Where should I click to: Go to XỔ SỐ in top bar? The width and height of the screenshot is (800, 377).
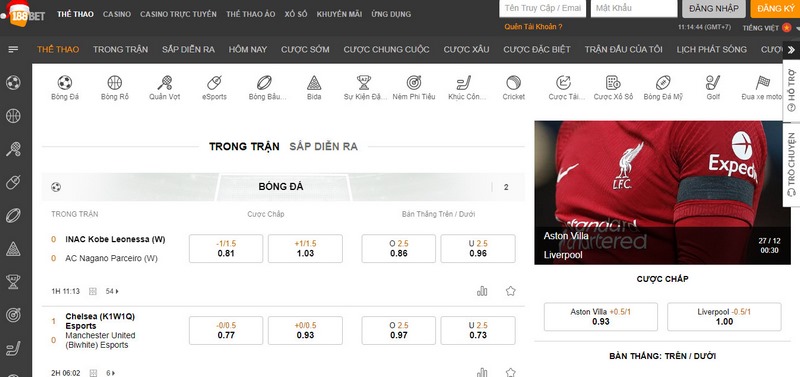(x=296, y=14)
